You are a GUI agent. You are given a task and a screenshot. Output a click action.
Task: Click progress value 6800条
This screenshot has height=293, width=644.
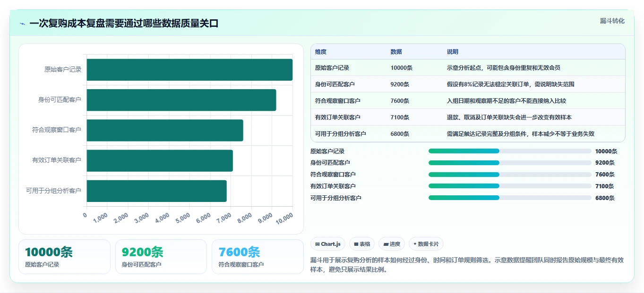pos(605,198)
